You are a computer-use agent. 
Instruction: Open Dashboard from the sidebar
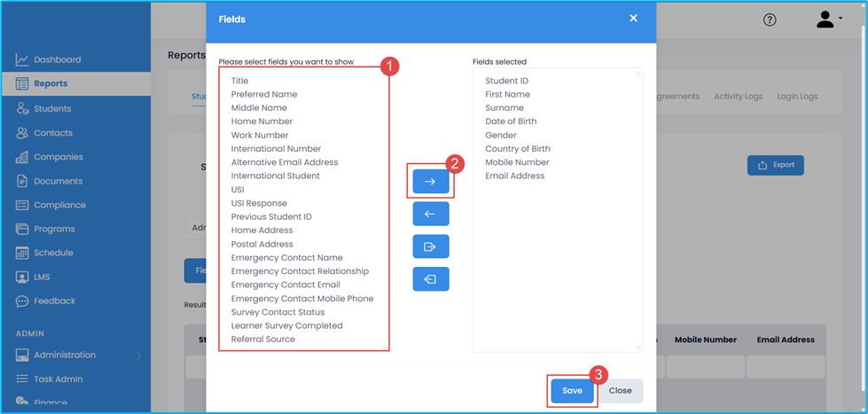point(57,59)
